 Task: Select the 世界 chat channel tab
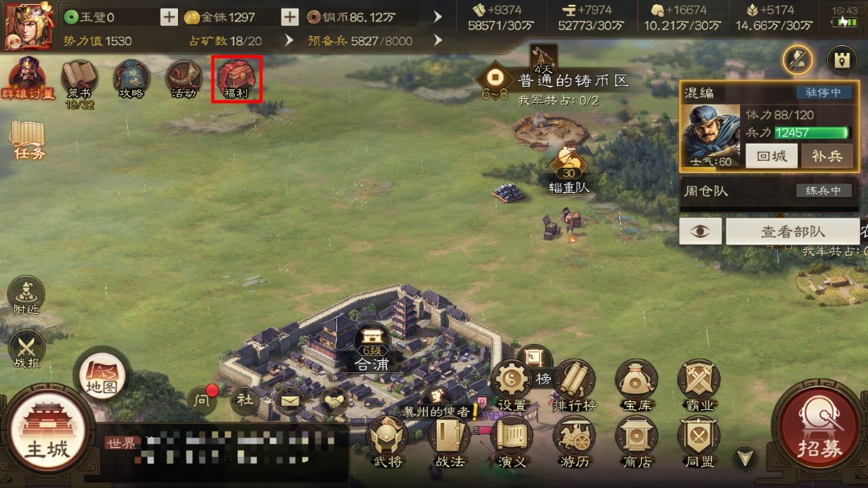[121, 443]
